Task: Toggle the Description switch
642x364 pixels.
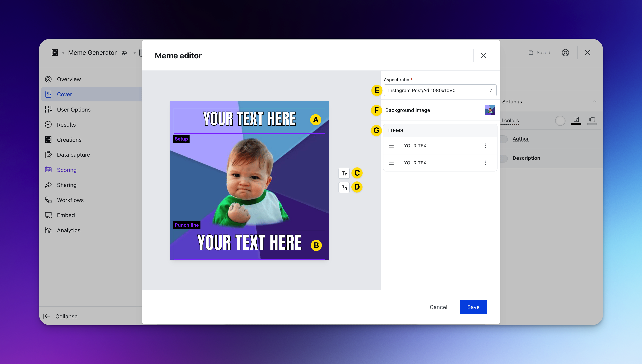Action: coord(504,158)
